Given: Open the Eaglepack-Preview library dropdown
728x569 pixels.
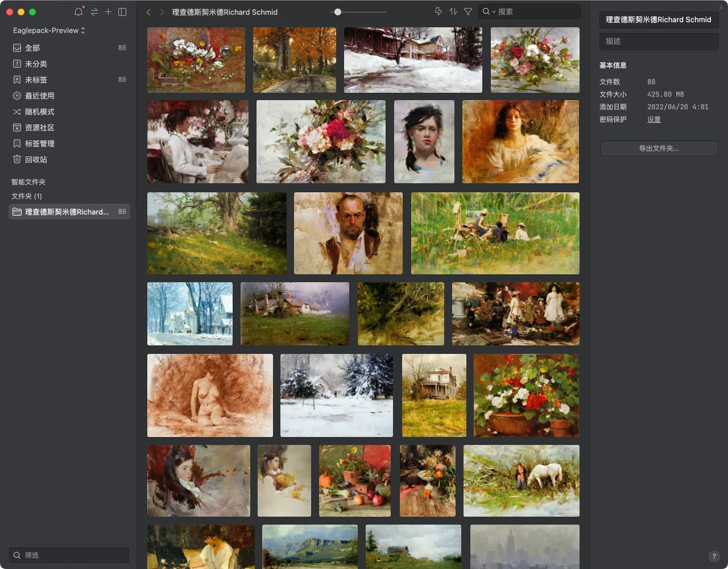Looking at the screenshot, I should [49, 30].
